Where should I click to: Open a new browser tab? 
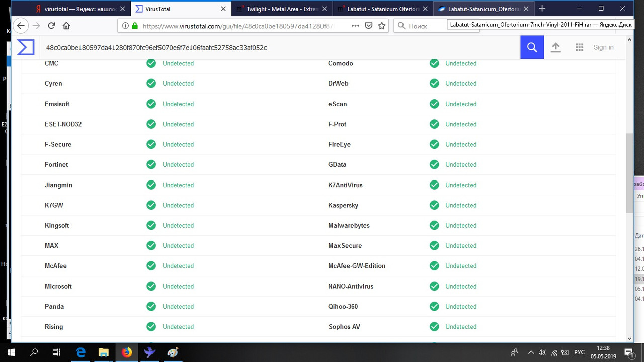coord(542,9)
